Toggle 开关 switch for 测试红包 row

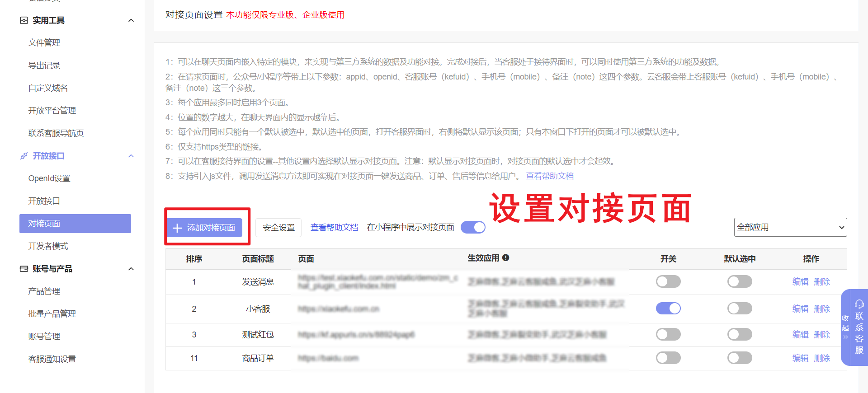(668, 334)
